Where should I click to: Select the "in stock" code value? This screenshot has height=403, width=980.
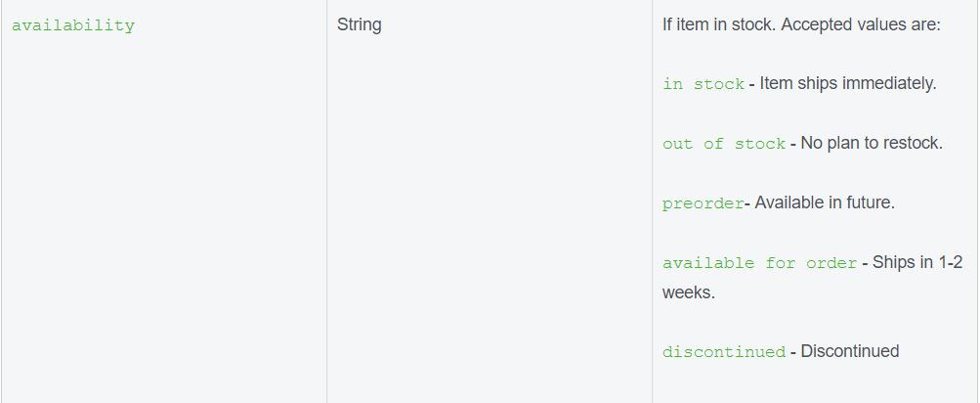[x=703, y=84]
